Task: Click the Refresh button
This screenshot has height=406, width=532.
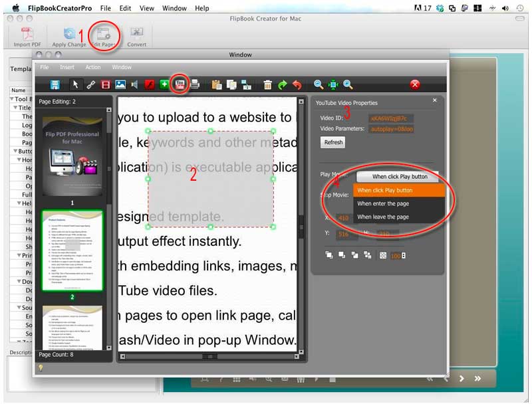Action: tap(333, 142)
